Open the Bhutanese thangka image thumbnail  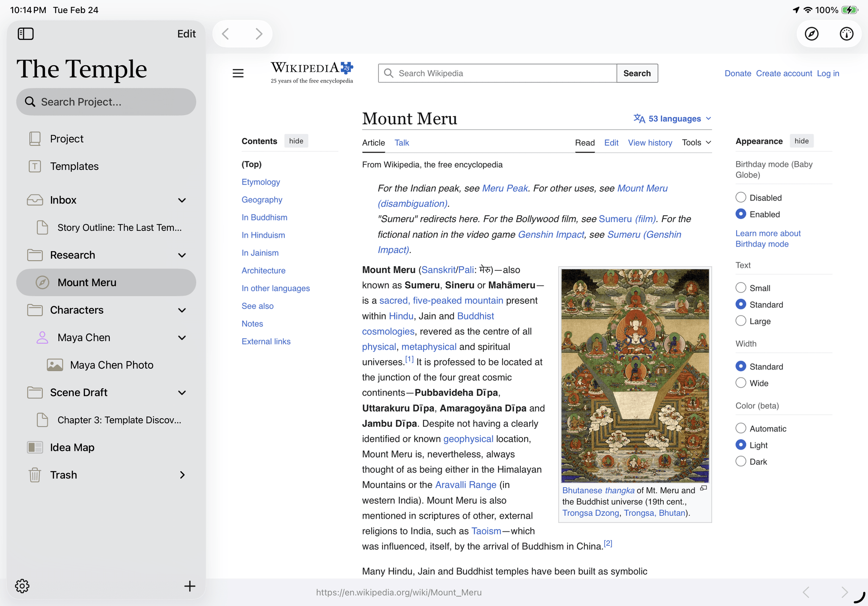coord(635,375)
